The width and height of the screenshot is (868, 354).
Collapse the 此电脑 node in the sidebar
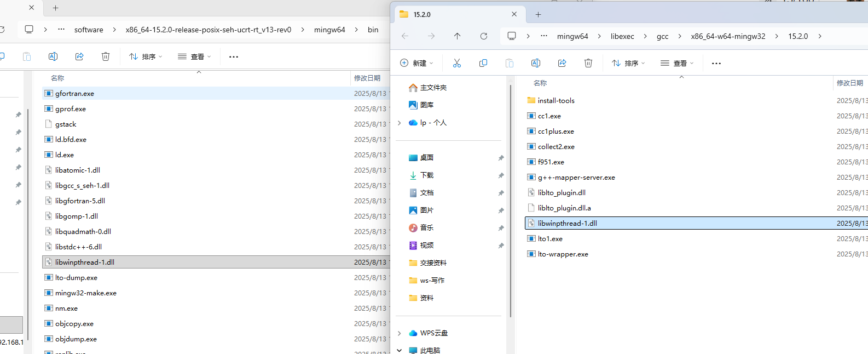400,350
